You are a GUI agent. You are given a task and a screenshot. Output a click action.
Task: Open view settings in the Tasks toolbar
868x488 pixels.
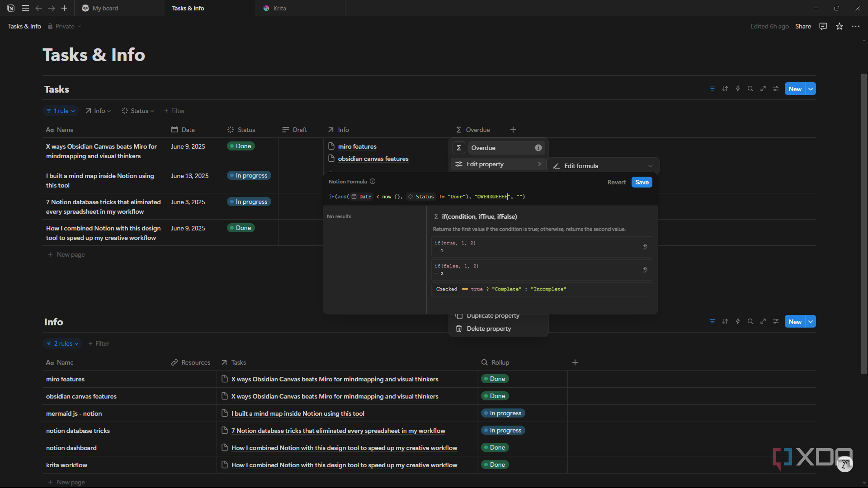[776, 89]
